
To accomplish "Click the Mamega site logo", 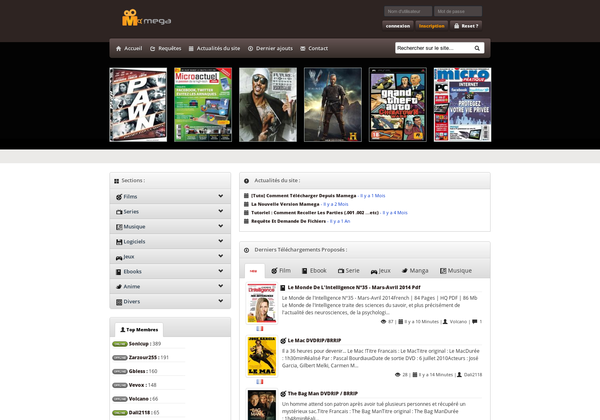I will point(146,18).
